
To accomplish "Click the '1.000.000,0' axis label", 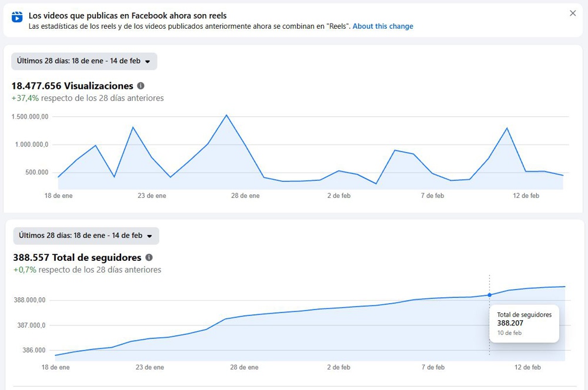I will click(32, 144).
